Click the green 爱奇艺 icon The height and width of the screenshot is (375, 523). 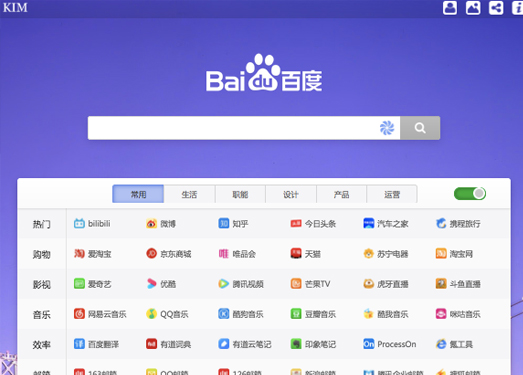tap(79, 284)
